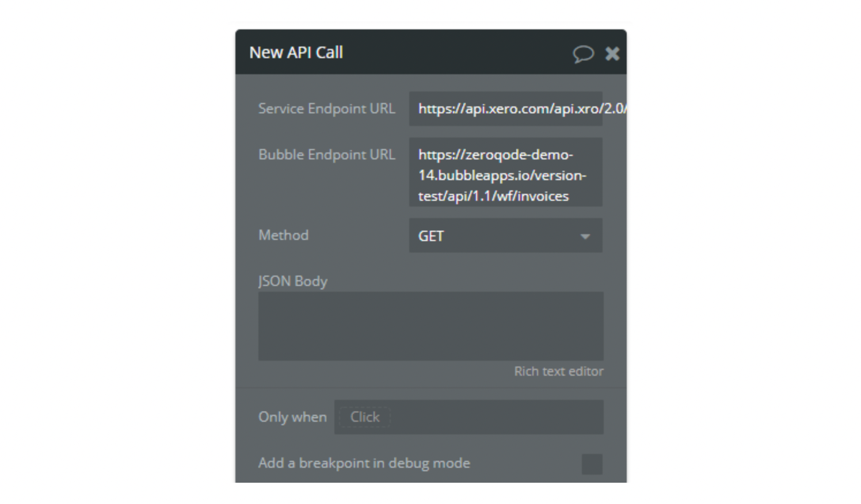Click the New API Call title bar
This screenshot has height=504, width=861.
click(403, 52)
